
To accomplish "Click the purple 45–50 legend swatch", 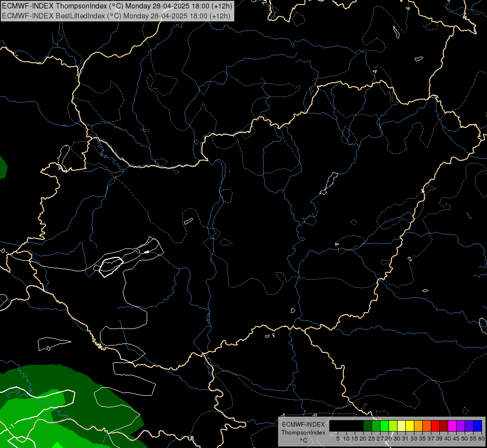I will click(460, 426).
